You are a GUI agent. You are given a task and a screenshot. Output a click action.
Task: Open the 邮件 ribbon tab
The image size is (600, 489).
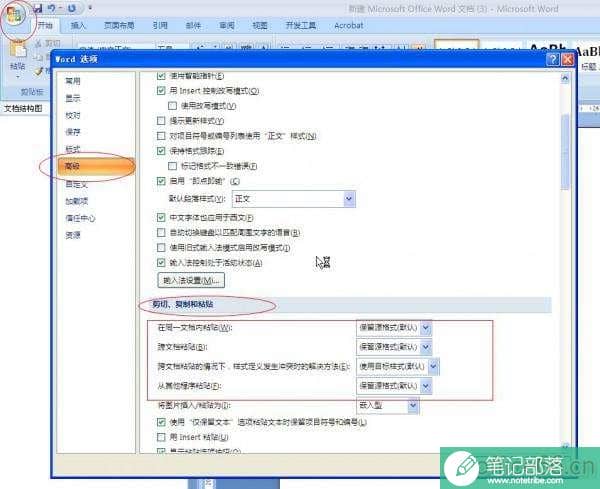click(193, 26)
